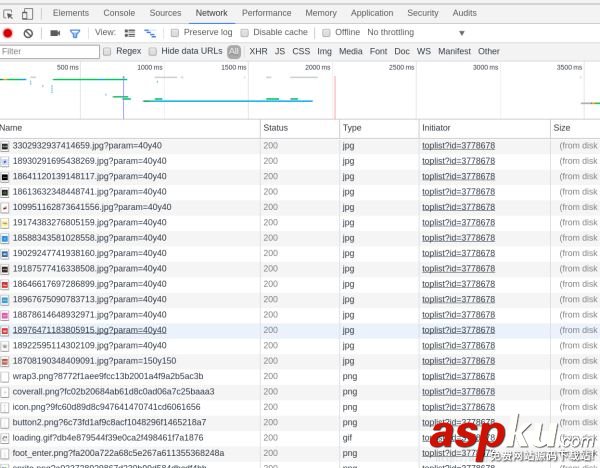Enable Disable cache checkbox

pyautogui.click(x=245, y=33)
